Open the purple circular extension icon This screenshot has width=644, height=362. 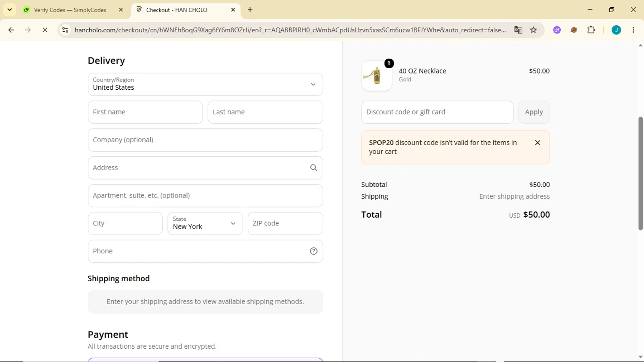pyautogui.click(x=557, y=30)
